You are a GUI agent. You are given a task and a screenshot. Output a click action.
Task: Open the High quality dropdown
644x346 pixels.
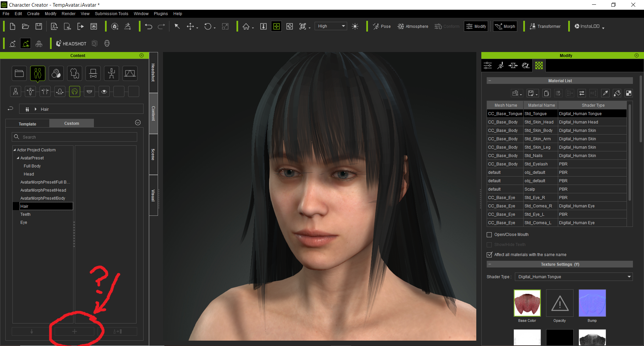[331, 26]
